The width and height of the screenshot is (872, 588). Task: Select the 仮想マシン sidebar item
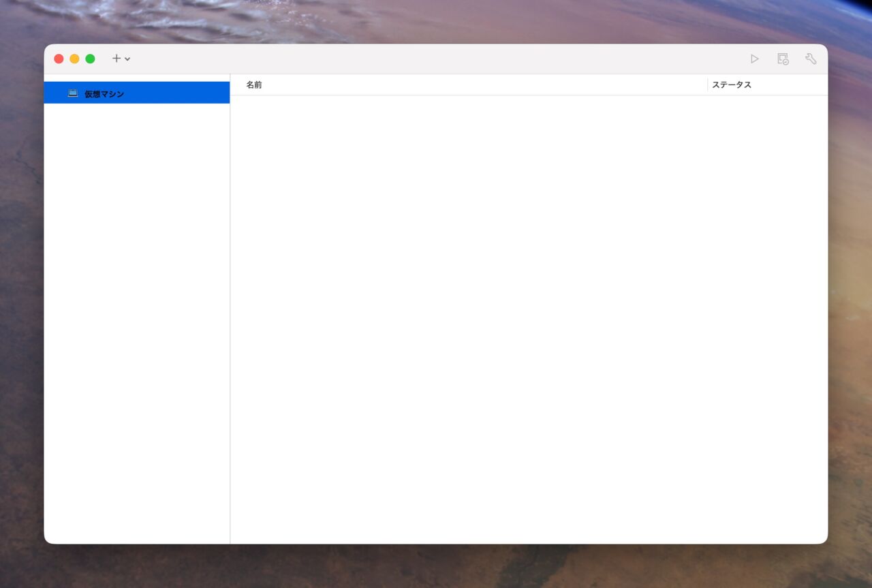pos(104,94)
